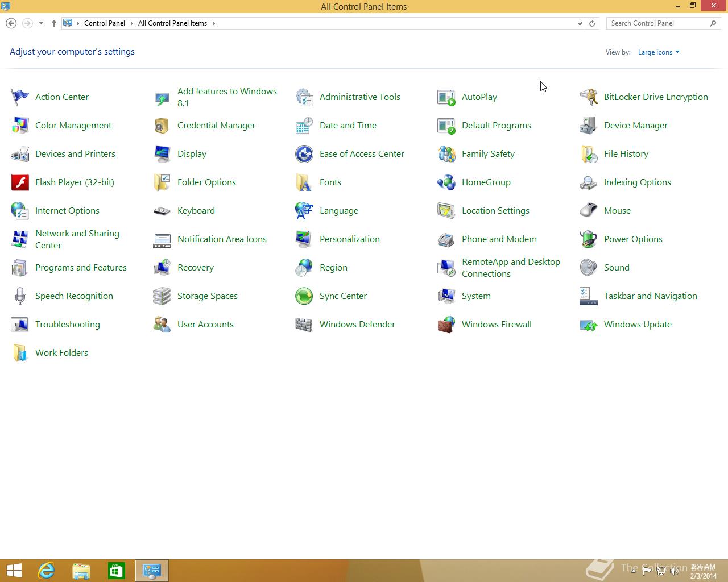Click the Display monitor icon
Viewport: 728px width, 582px height.
(x=162, y=154)
